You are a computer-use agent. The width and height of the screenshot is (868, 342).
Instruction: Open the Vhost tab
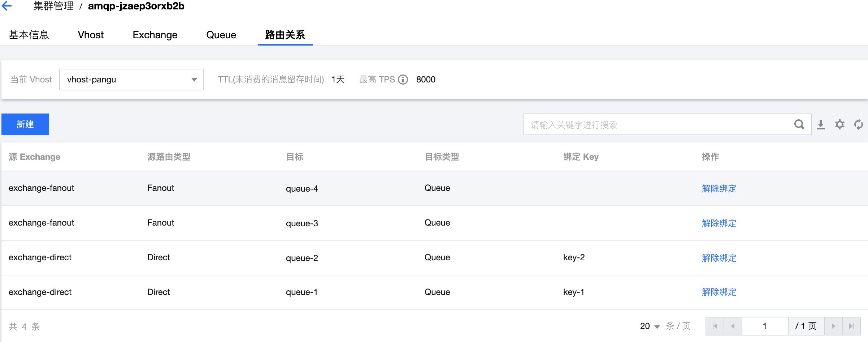pos(91,35)
